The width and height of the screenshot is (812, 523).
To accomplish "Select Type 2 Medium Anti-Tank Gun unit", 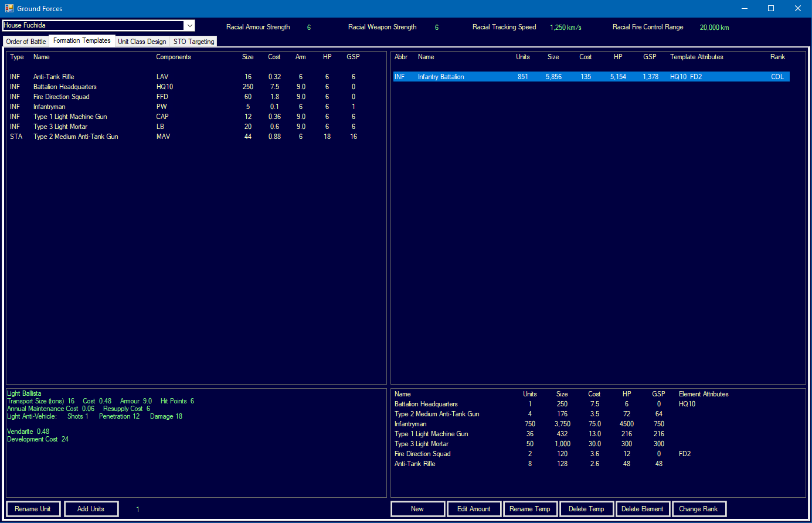I will pyautogui.click(x=196, y=137).
